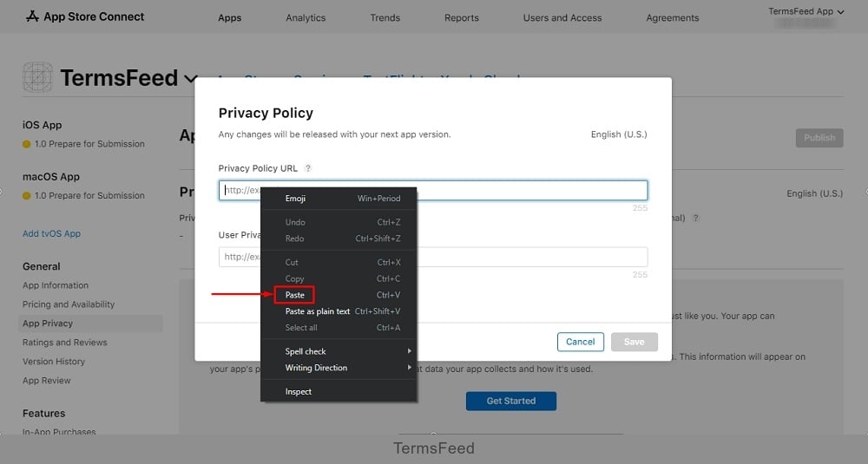Expand Writing Direction submenu
This screenshot has width=868, height=464.
(339, 368)
